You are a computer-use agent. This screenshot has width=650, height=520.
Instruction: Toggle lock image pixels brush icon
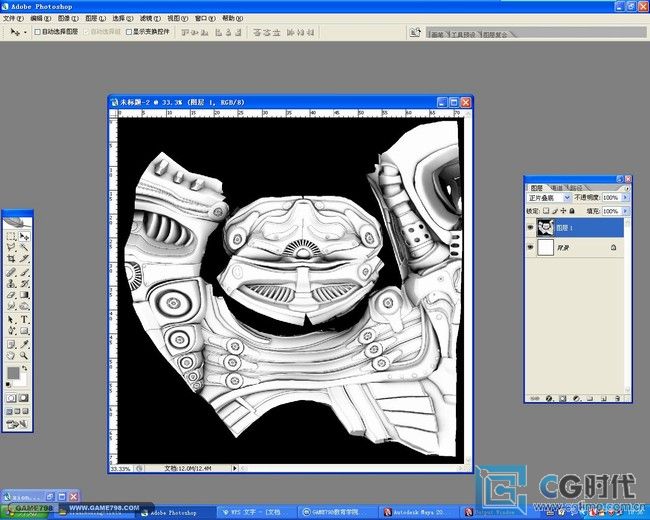(555, 211)
